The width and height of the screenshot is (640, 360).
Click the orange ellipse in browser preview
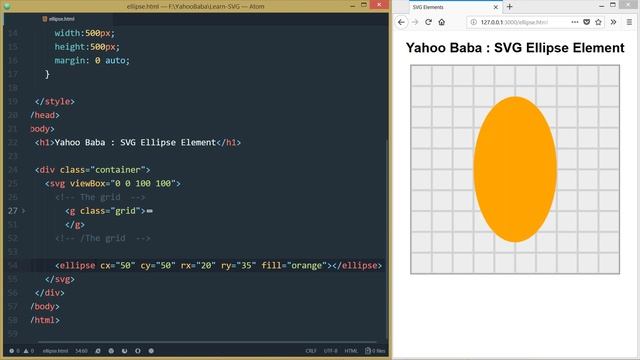pyautogui.click(x=515, y=169)
